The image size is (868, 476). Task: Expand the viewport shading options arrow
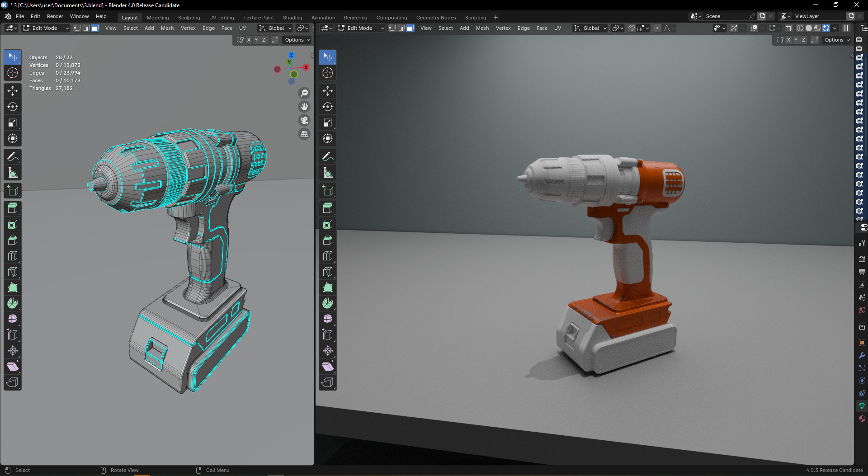click(x=835, y=28)
